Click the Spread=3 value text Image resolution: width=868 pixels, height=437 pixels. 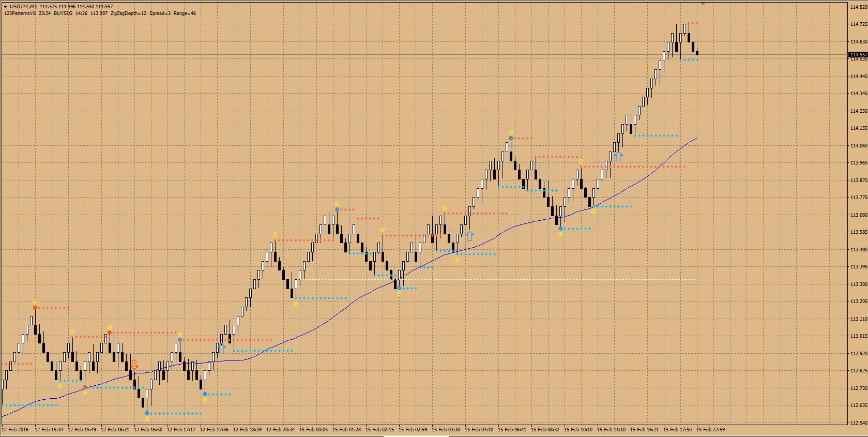tap(160, 13)
